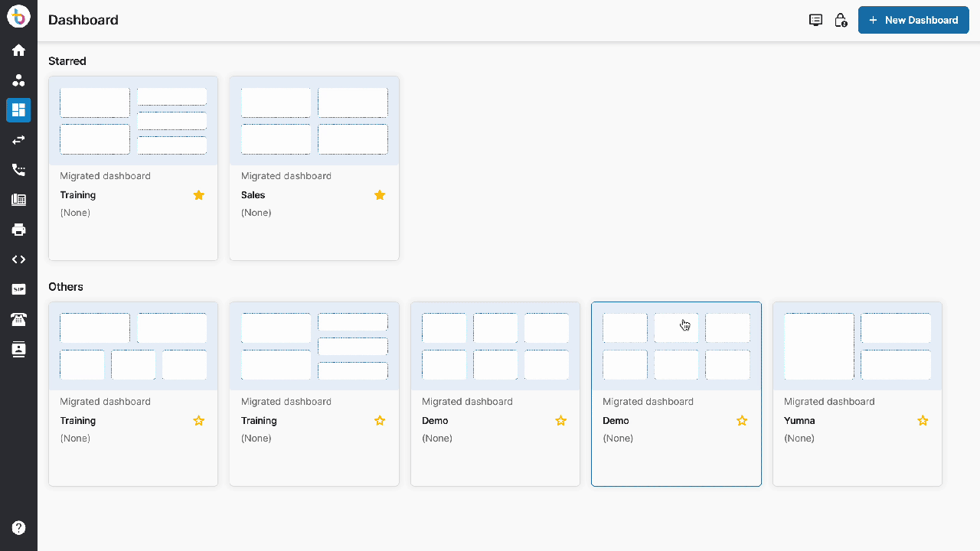Open the help question mark icon
980x551 pixels.
pyautogui.click(x=18, y=528)
